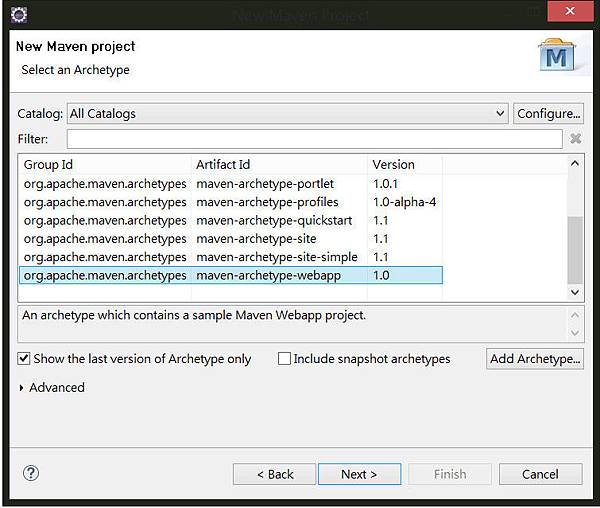The width and height of the screenshot is (600, 508).
Task: Click description box scroll up arrow
Action: click(575, 315)
